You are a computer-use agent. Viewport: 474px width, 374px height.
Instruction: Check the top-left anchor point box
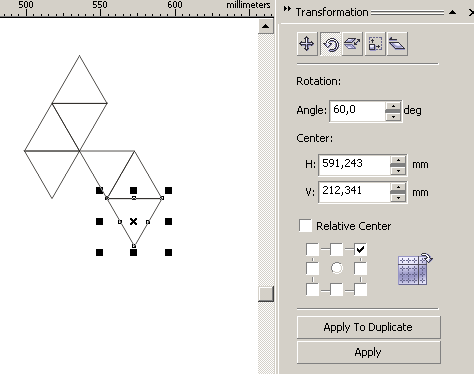(x=312, y=249)
